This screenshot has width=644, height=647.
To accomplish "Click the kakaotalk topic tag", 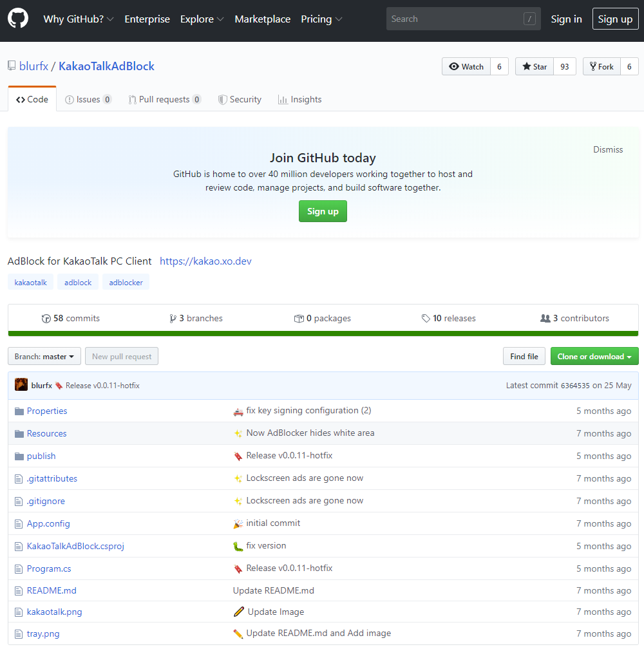I will (x=30, y=282).
